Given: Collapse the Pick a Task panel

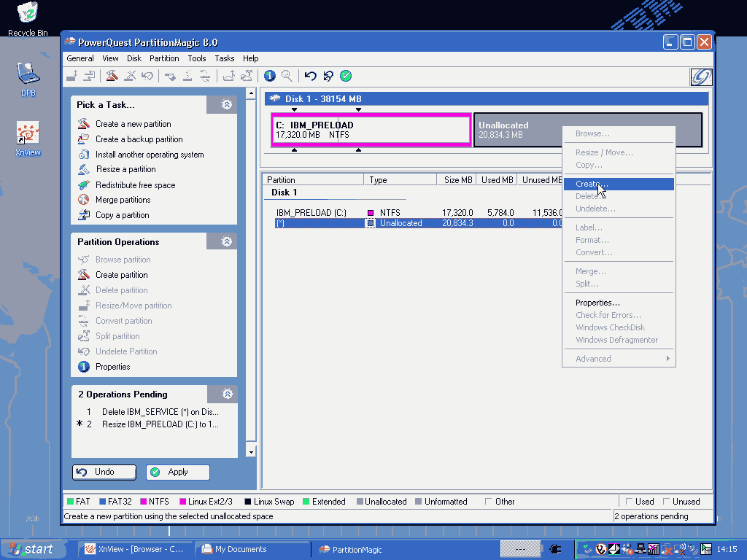Looking at the screenshot, I should click(x=227, y=105).
